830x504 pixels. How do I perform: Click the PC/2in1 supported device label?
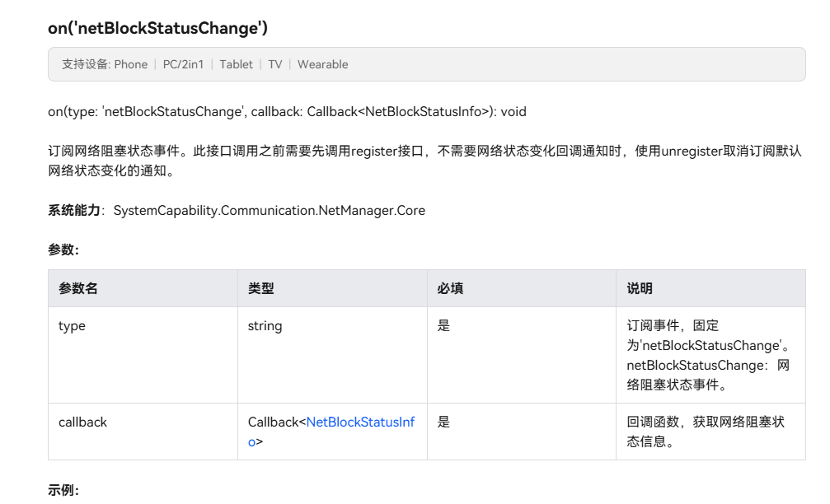(183, 64)
